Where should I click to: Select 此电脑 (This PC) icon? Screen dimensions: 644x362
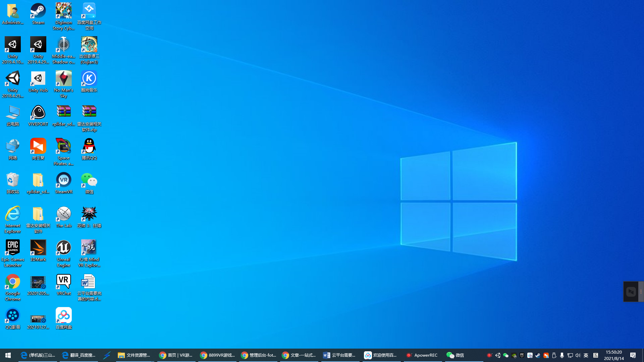point(13,116)
